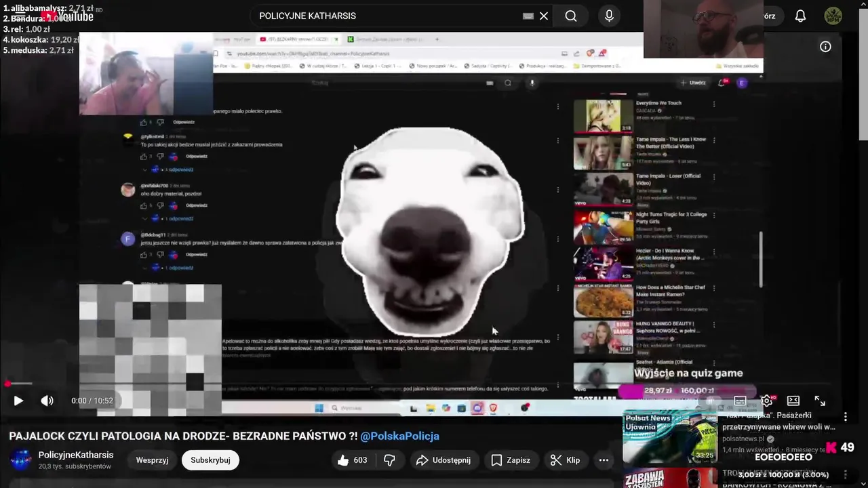Open options menu for Everytime We Touch
868x488 pixels.
[713, 104]
